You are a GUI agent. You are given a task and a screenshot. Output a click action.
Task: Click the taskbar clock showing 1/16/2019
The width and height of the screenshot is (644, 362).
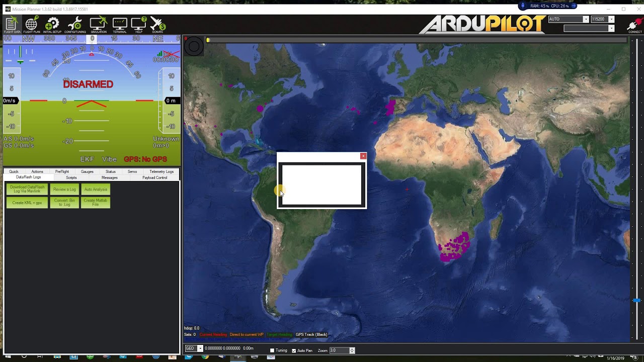pos(615,358)
